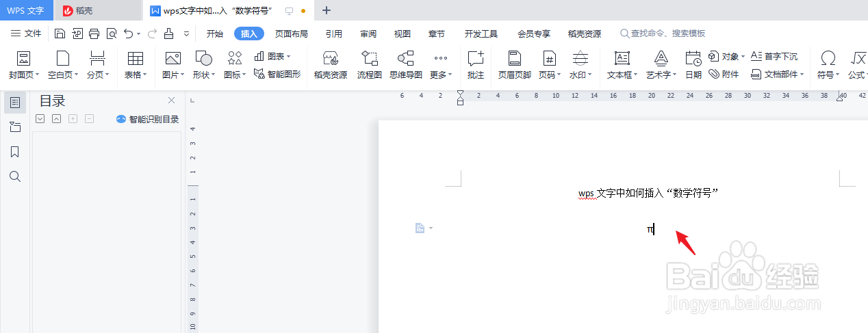
Task: Click the ruler tab-stop selector corner
Action: [x=192, y=101]
